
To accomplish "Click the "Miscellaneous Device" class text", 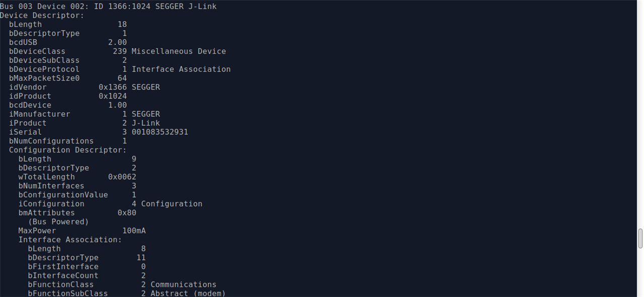I will 179,51.
